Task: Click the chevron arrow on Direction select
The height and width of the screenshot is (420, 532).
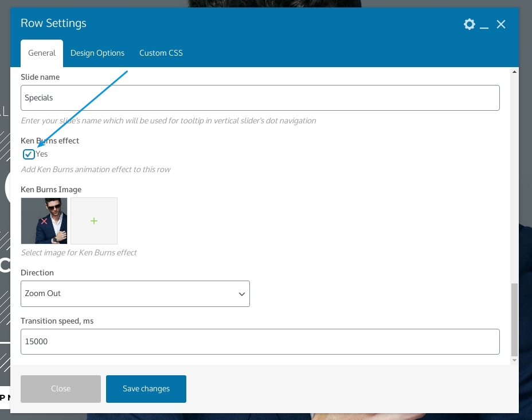Action: [241, 294]
